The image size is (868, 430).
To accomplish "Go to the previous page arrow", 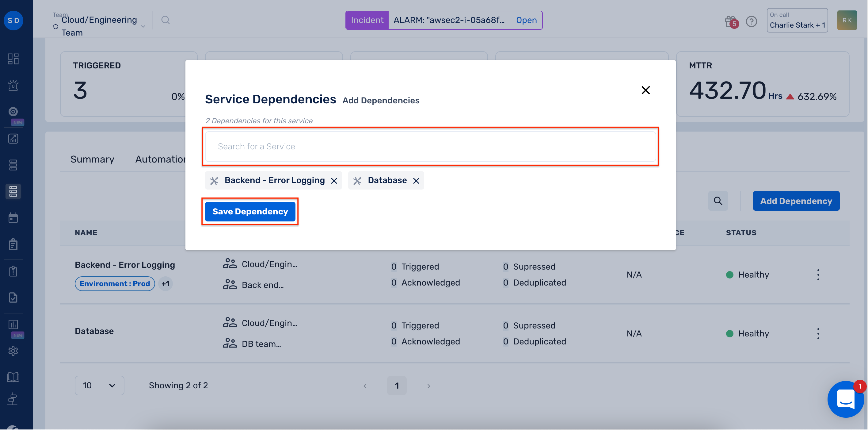I will (365, 386).
